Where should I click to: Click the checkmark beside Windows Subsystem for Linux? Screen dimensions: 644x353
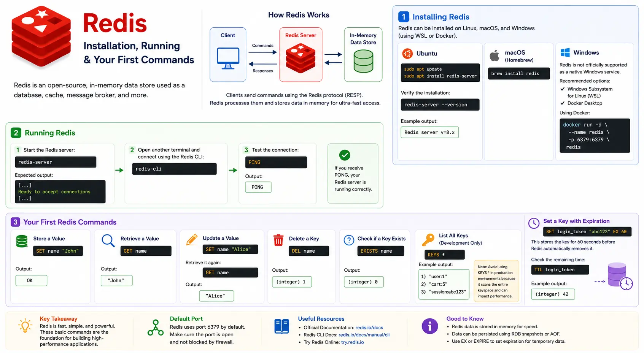tap(562, 89)
